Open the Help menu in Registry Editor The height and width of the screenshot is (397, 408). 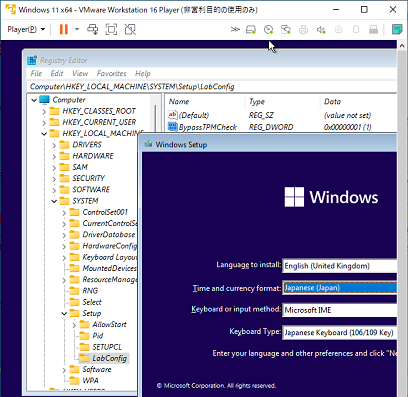(143, 73)
